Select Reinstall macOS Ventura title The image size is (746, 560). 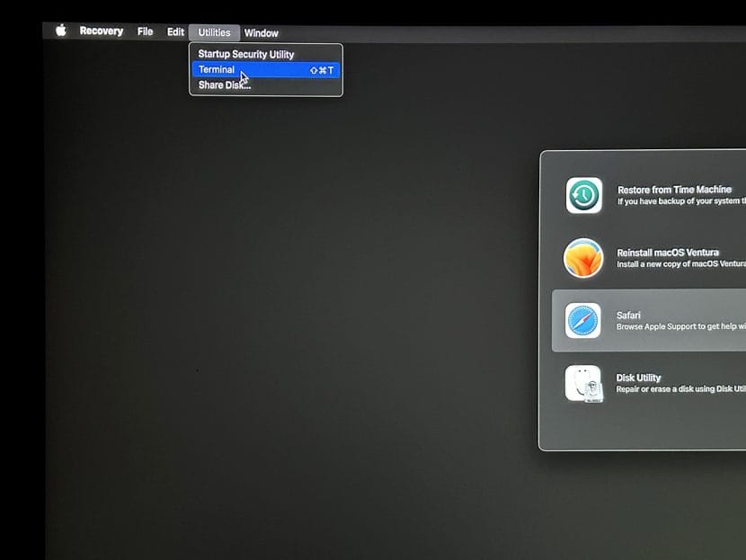668,253
